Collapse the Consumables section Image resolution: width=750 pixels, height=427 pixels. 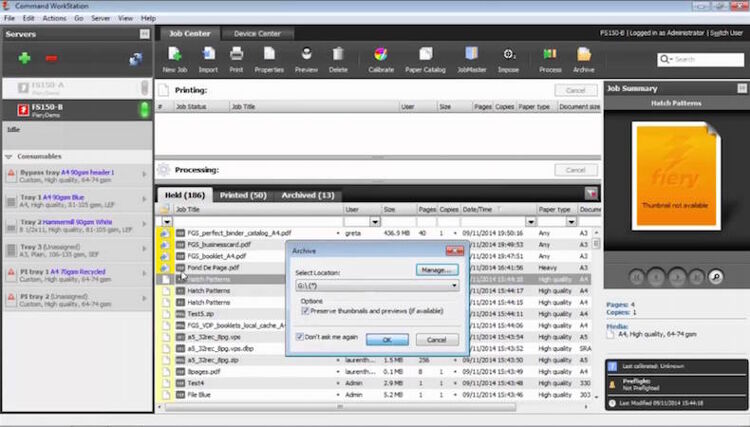[9, 156]
